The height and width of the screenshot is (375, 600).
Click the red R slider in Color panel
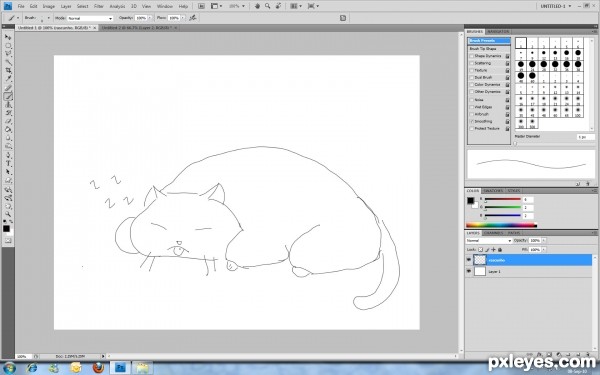[502, 199]
